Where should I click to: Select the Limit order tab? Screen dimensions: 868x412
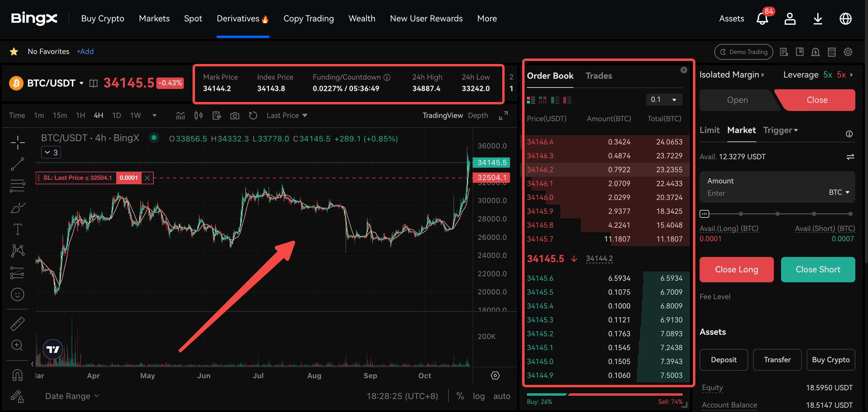709,130
